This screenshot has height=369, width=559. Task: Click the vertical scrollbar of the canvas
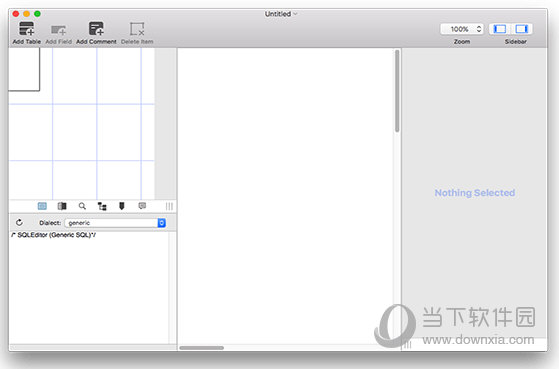click(x=397, y=91)
